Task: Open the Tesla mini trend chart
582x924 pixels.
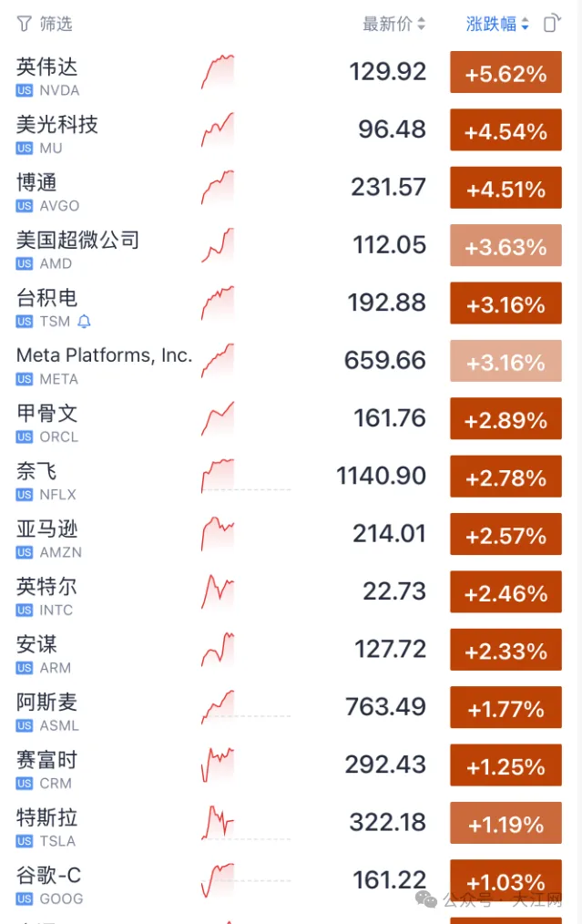Action: pos(218,822)
